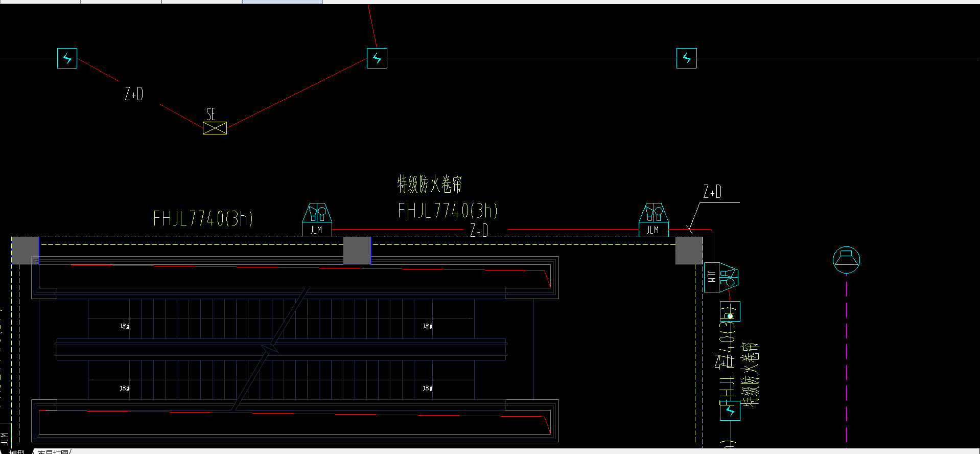The image size is (980, 454).
Task: Click the "Z+D" label between the two JLM symbols
Action: click(x=479, y=231)
